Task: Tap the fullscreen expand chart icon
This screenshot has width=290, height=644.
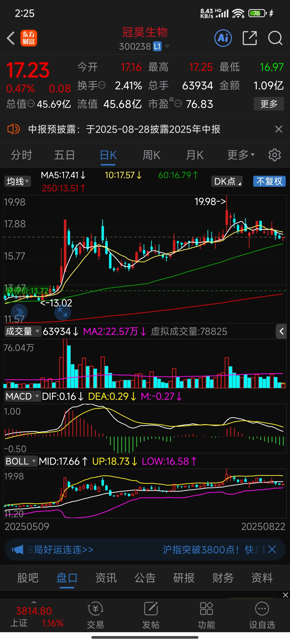Action: click(x=63, y=312)
